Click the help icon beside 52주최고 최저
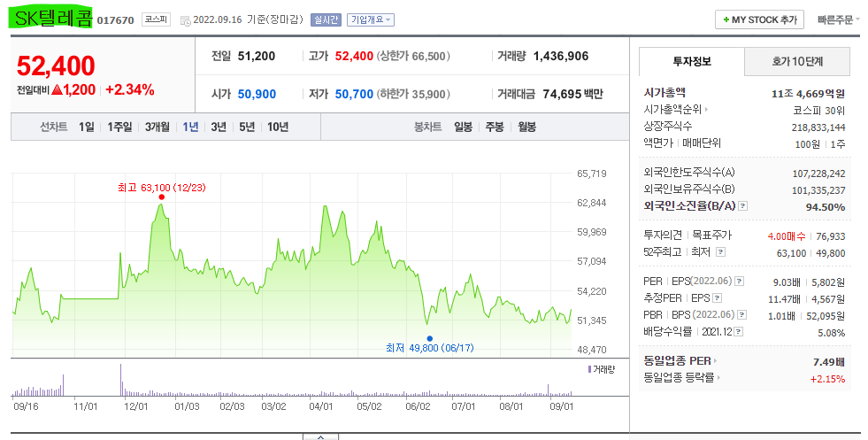Screen dimensions: 868x440 [720, 252]
